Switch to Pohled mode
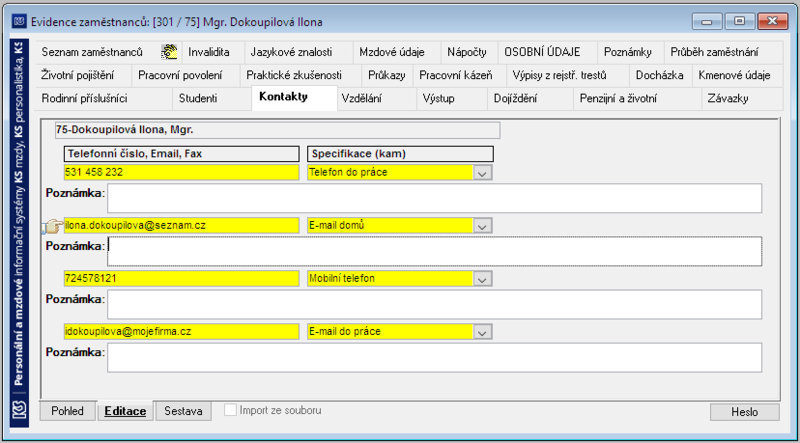800x443 pixels. coord(67,411)
